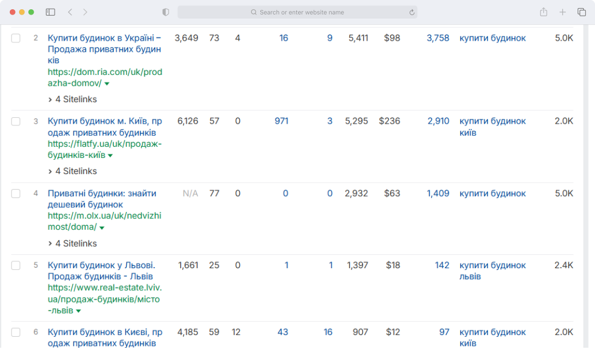Reload the page via the refresh icon
This screenshot has height=364, width=595.
pyautogui.click(x=412, y=13)
